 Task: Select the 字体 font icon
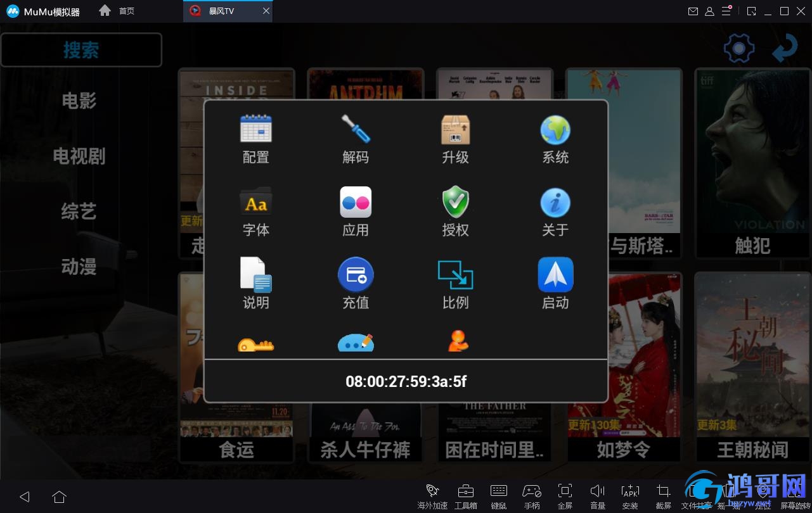(x=256, y=203)
